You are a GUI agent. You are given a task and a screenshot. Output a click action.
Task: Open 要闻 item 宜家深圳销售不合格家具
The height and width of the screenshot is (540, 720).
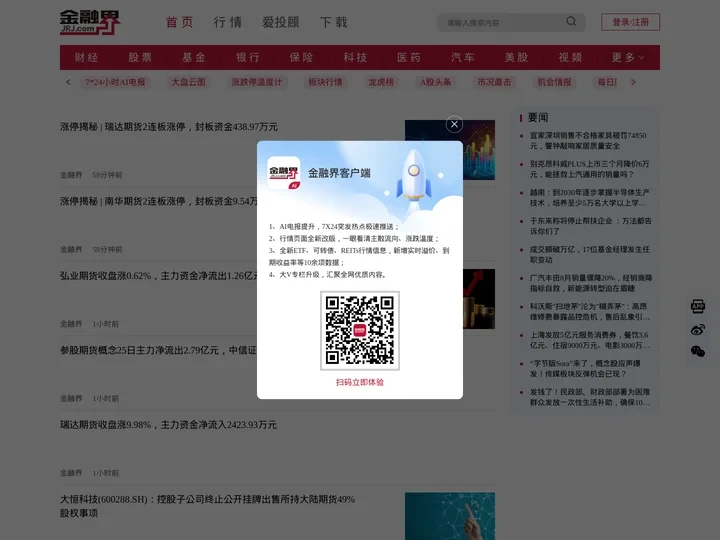[x=588, y=141]
